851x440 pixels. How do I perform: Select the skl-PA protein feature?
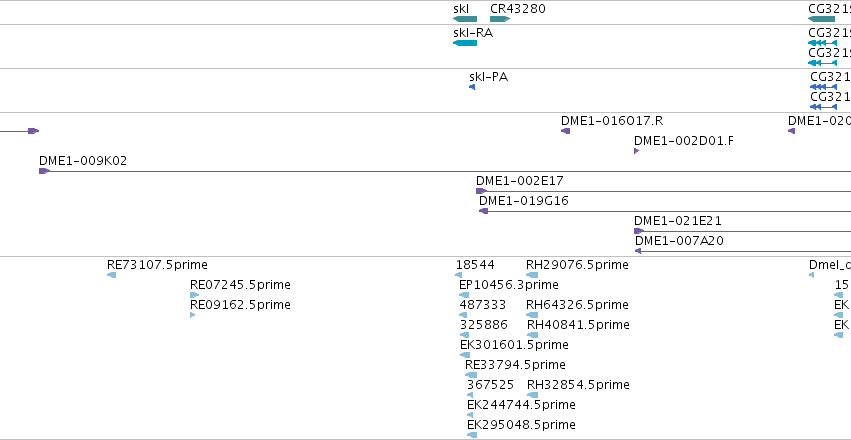[472, 87]
